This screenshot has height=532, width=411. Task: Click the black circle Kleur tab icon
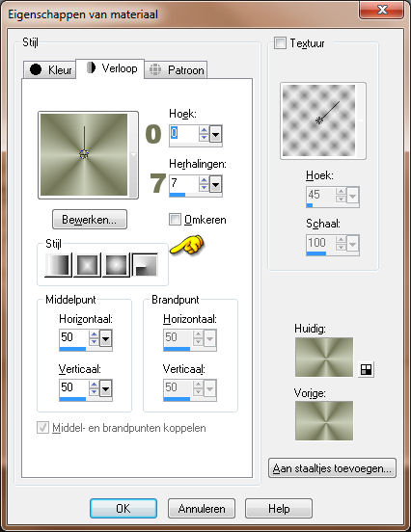point(36,69)
